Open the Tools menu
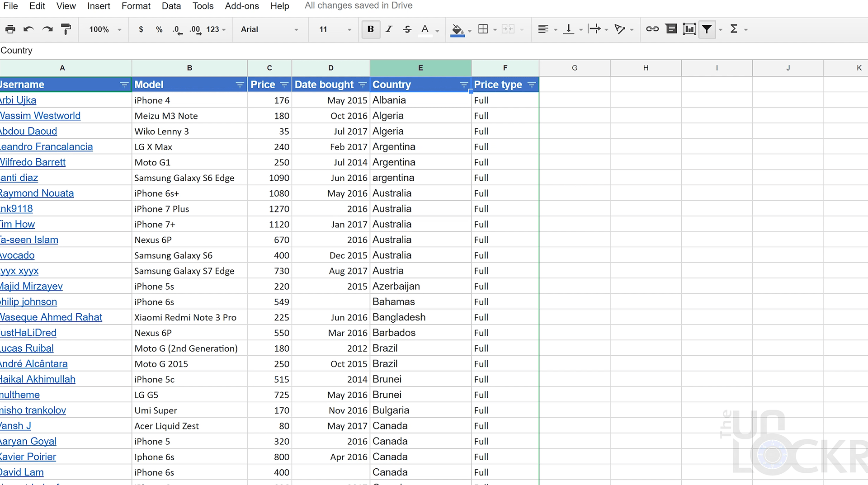 click(x=203, y=6)
